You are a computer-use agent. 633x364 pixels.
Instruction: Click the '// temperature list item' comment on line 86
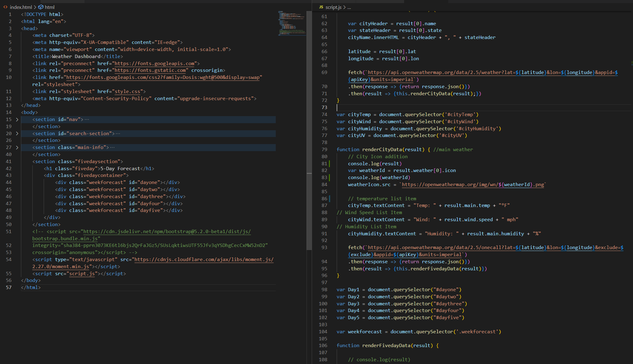[382, 199]
